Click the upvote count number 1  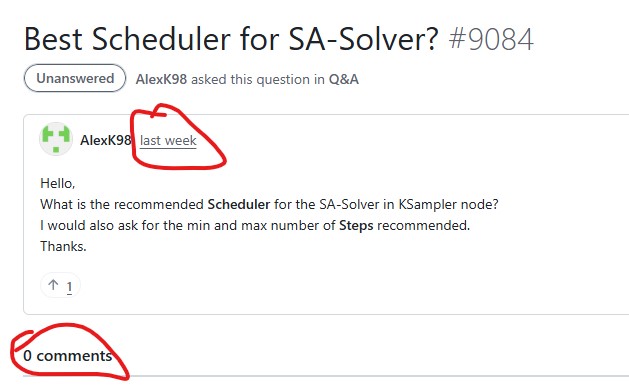pos(69,287)
